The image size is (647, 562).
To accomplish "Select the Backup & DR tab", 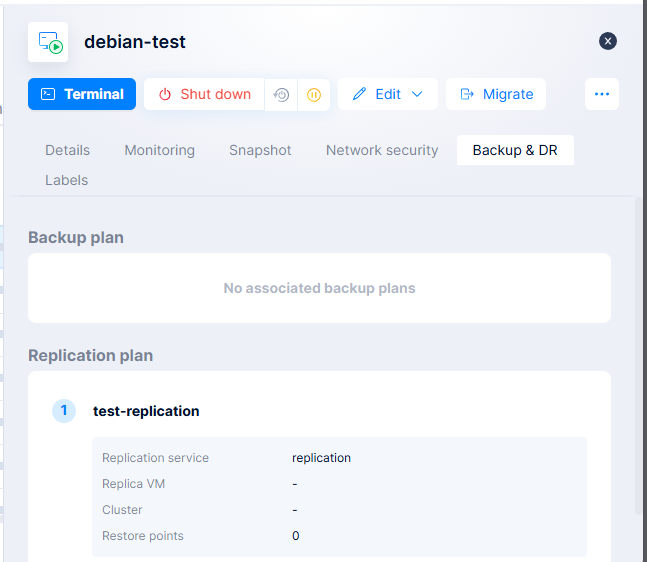I will pyautogui.click(x=515, y=150).
